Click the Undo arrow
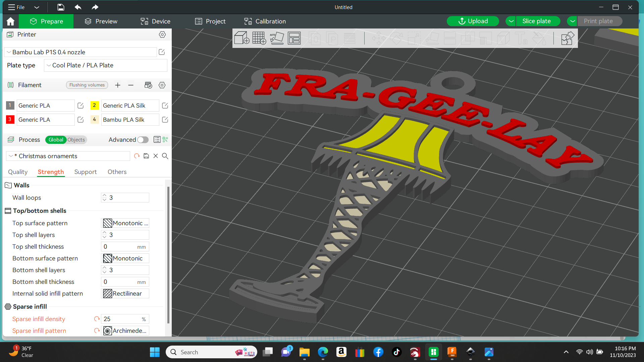Viewport: 644px width, 362px height. coord(78,7)
